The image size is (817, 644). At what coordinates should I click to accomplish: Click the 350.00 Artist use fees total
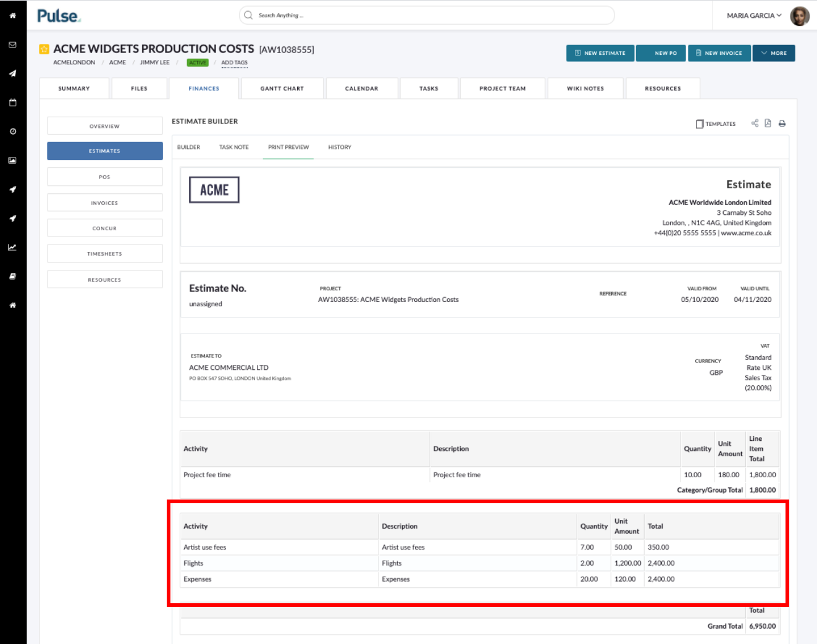click(658, 547)
